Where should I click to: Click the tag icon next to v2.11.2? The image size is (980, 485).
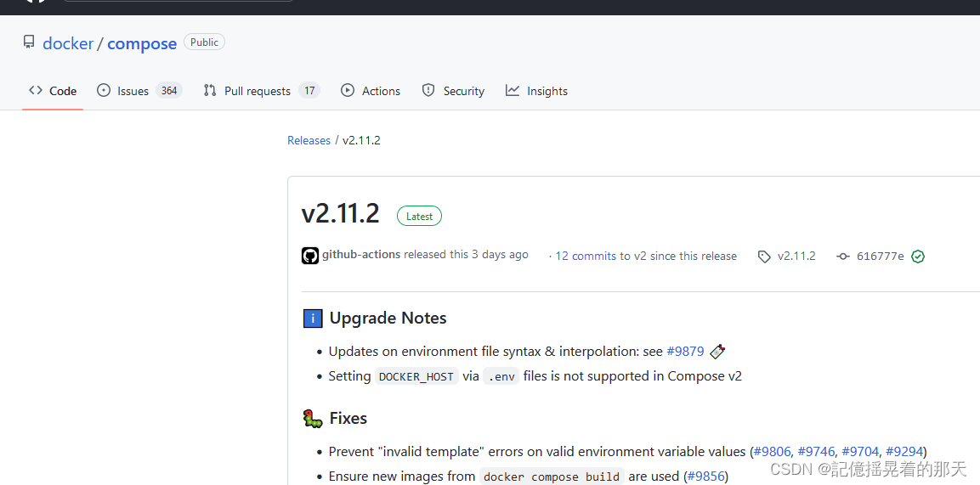tap(764, 257)
